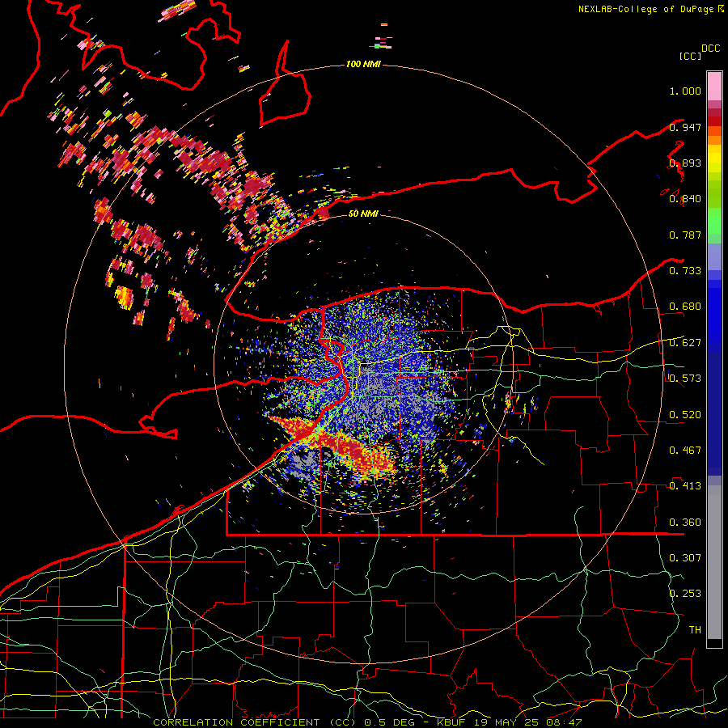This screenshot has height=728, width=728.
Task: Click the 'KBUF 19 MAY 25 08:47' timestamp
Action: point(510,722)
